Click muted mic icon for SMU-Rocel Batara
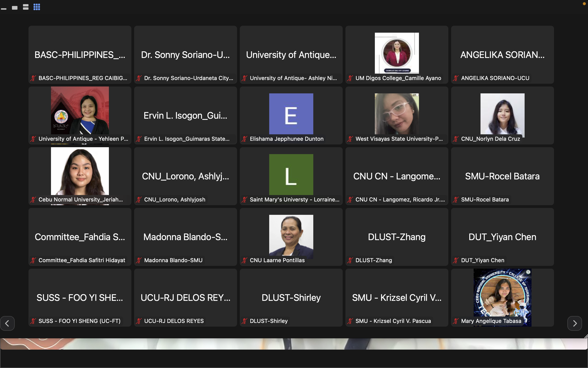The height and width of the screenshot is (368, 588). (456, 200)
